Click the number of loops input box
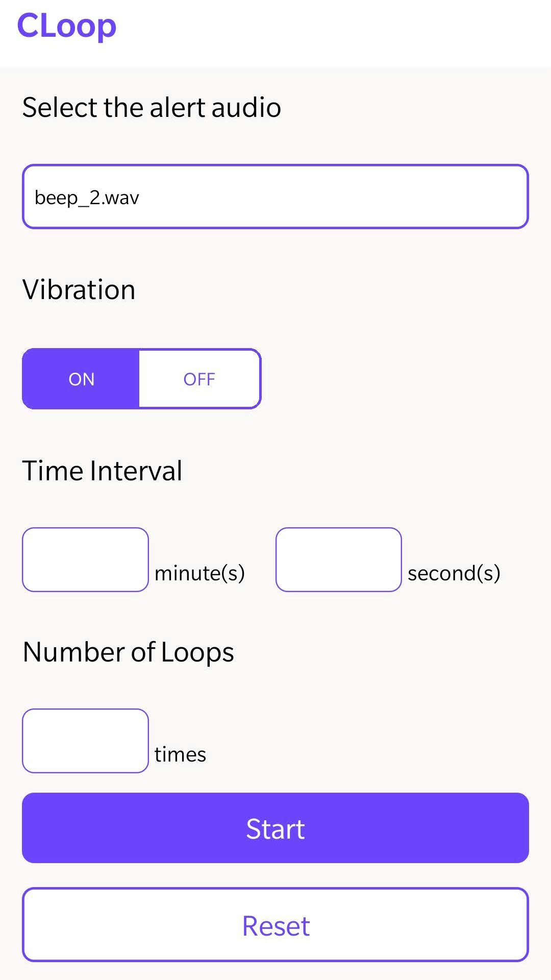 click(85, 741)
